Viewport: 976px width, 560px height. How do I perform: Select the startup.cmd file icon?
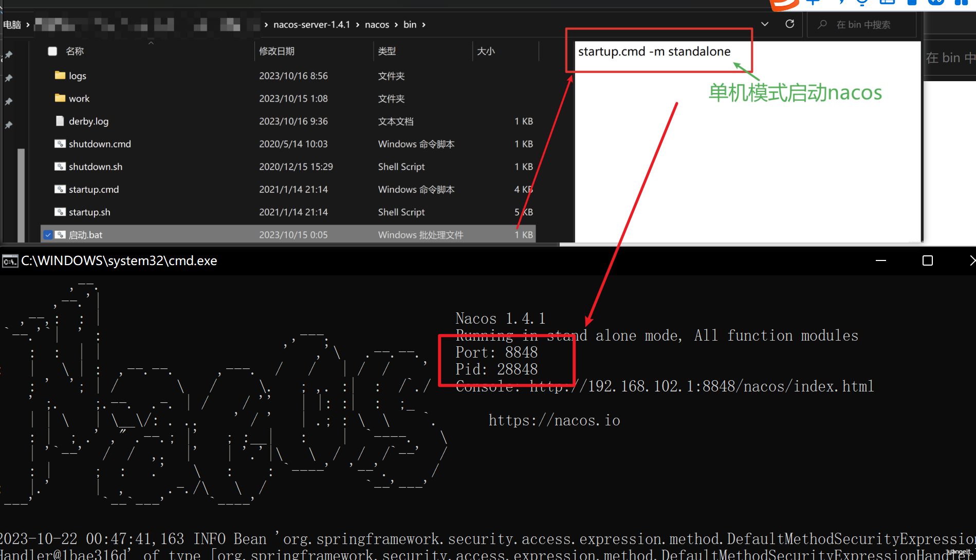pos(60,189)
